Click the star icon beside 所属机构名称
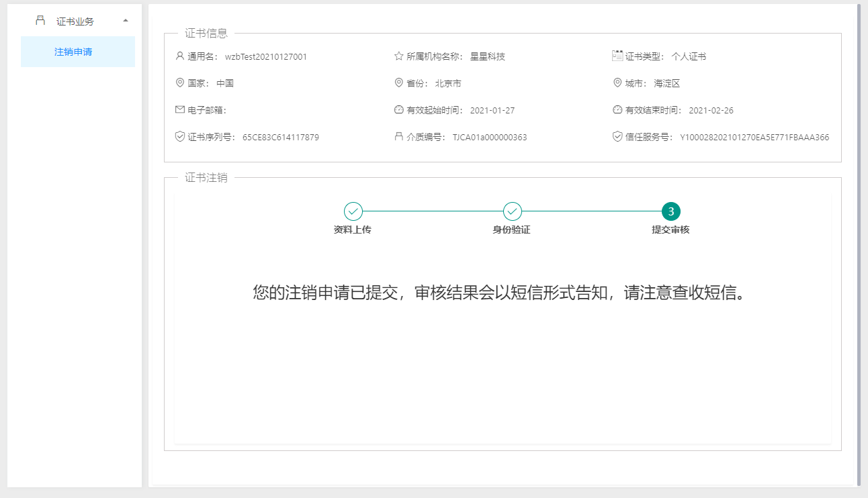The height and width of the screenshot is (498, 868). click(x=398, y=56)
